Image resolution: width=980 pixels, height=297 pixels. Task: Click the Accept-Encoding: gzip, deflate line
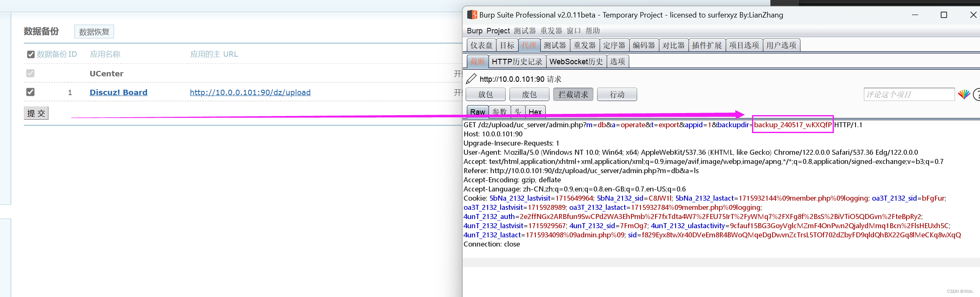coord(512,180)
